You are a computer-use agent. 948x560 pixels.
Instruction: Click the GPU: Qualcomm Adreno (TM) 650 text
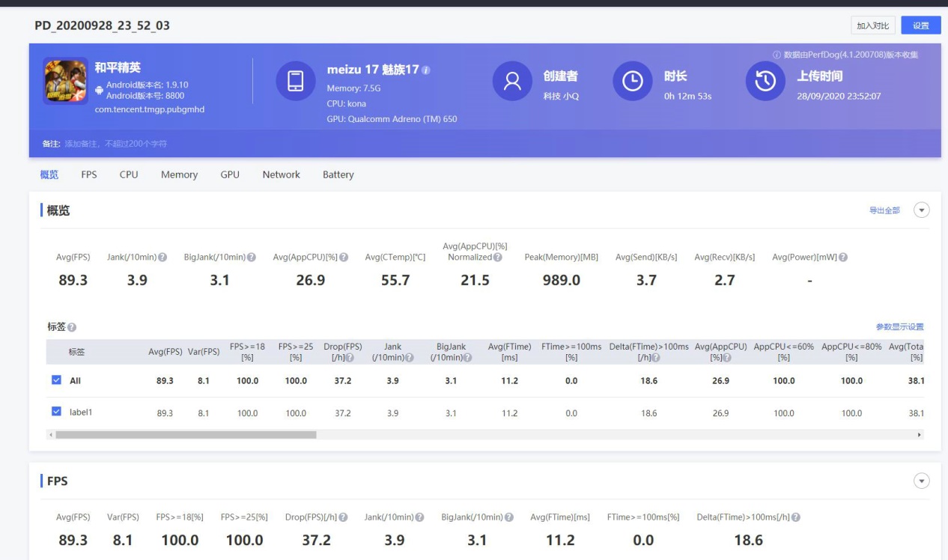coord(392,119)
